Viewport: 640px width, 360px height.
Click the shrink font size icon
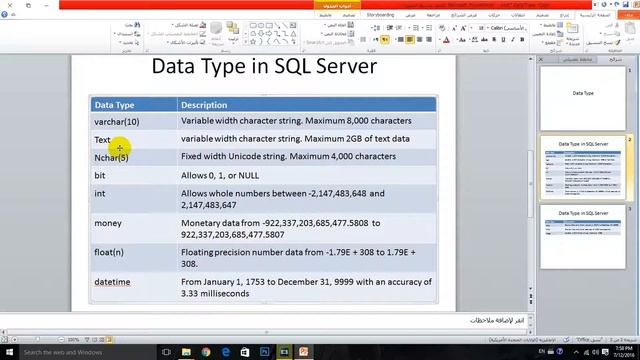[454, 28]
